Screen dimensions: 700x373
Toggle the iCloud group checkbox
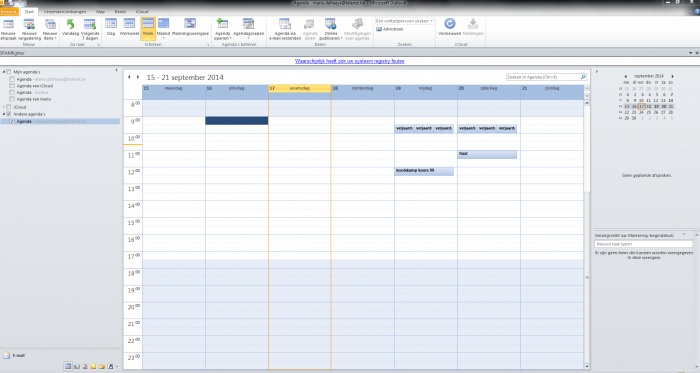pos(8,107)
